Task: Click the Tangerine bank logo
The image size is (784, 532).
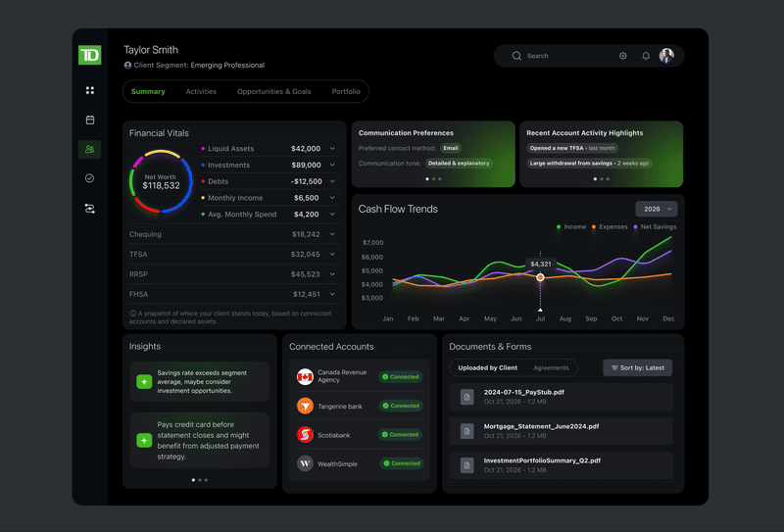Action: click(305, 406)
